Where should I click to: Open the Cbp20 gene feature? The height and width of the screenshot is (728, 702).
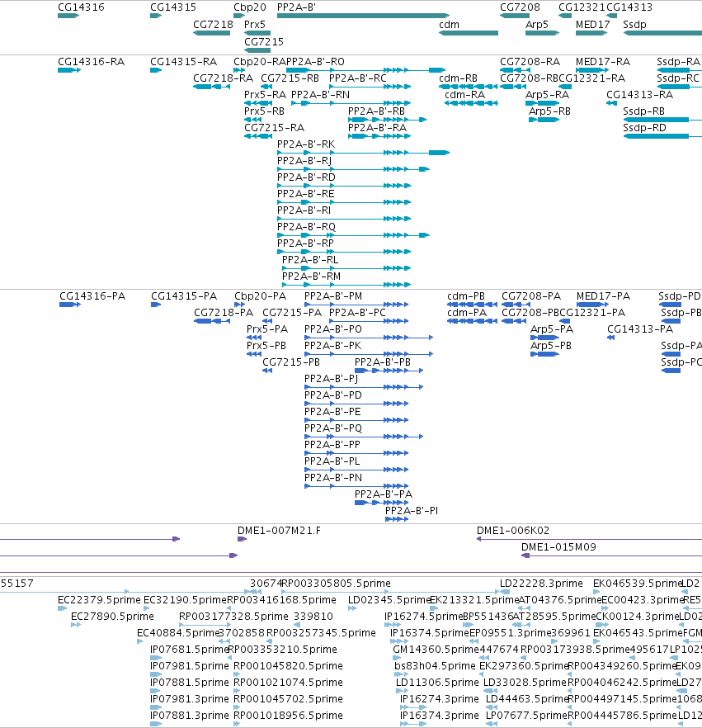pos(239,16)
